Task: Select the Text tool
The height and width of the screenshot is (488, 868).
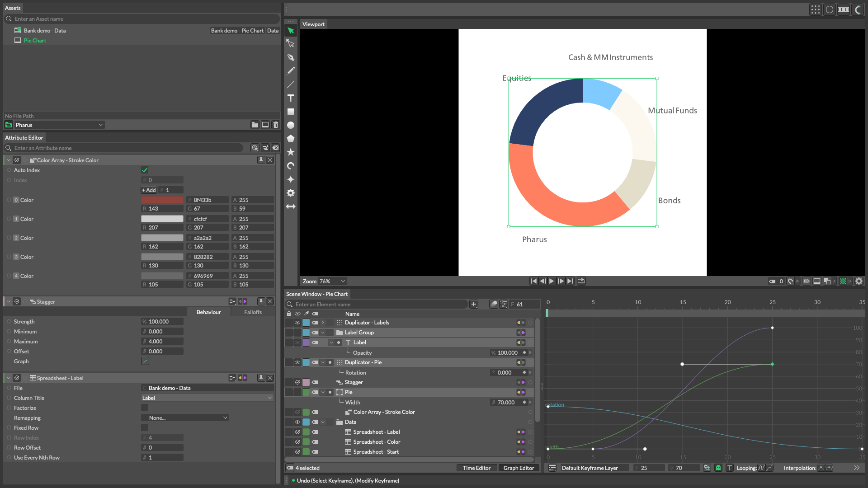Action: (291, 98)
